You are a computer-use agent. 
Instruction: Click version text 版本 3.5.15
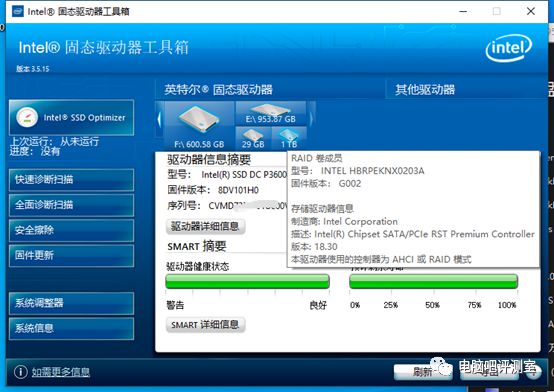pos(33,69)
